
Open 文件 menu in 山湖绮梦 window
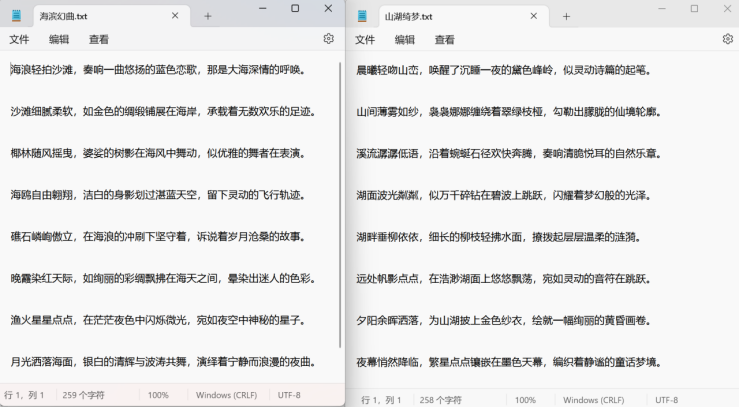365,40
